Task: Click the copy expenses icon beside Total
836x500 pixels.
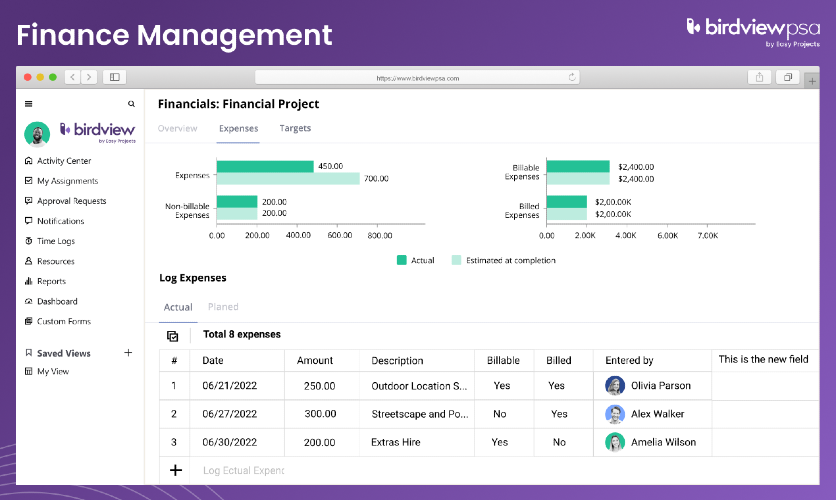Action: coord(172,336)
